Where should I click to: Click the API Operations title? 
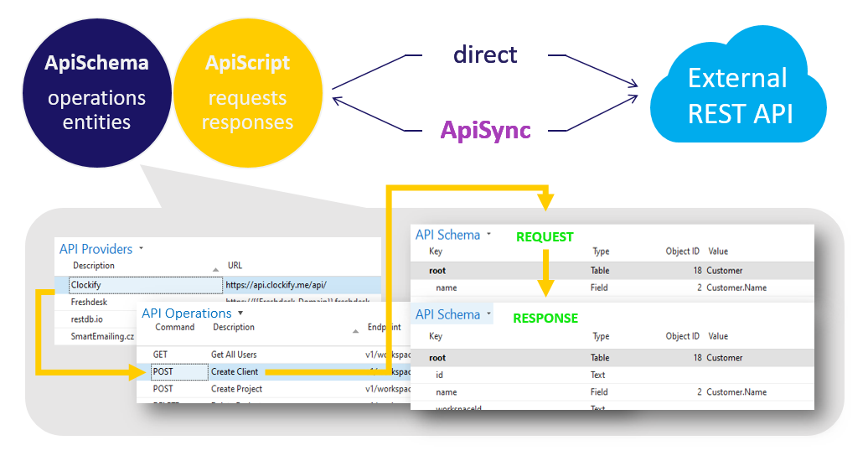pos(187,313)
